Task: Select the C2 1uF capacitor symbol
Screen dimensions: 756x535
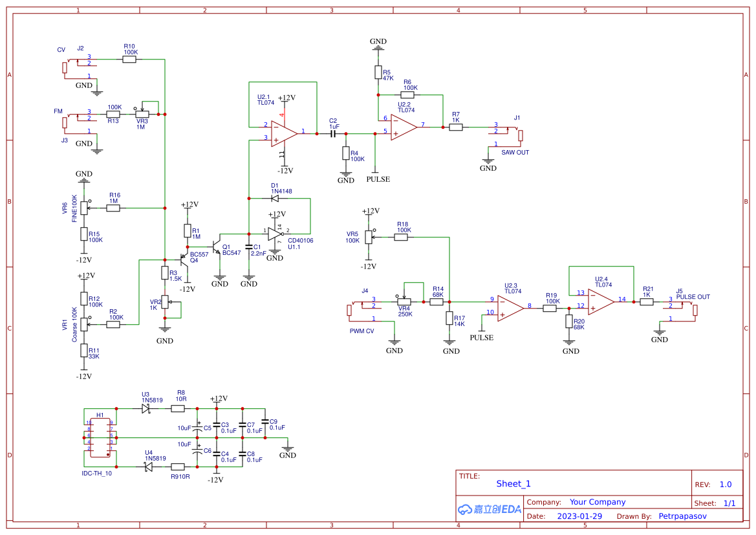Action: click(x=333, y=134)
